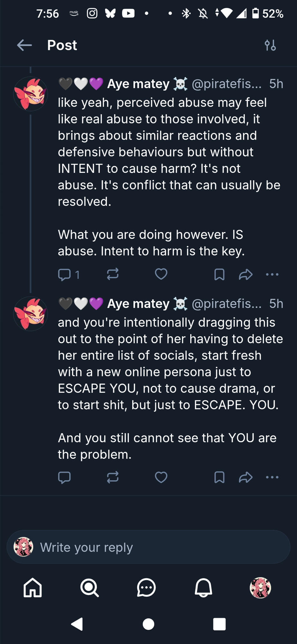
Task: Like the first Aye matey post
Action: tap(161, 274)
